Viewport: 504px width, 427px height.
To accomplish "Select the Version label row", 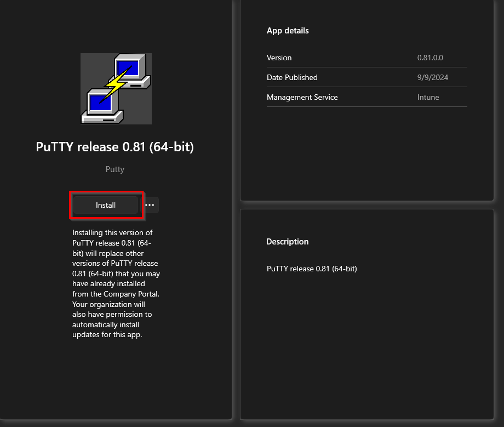I will click(279, 58).
